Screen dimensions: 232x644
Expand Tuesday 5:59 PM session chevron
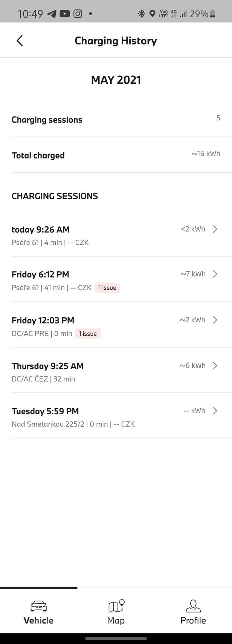[215, 411]
